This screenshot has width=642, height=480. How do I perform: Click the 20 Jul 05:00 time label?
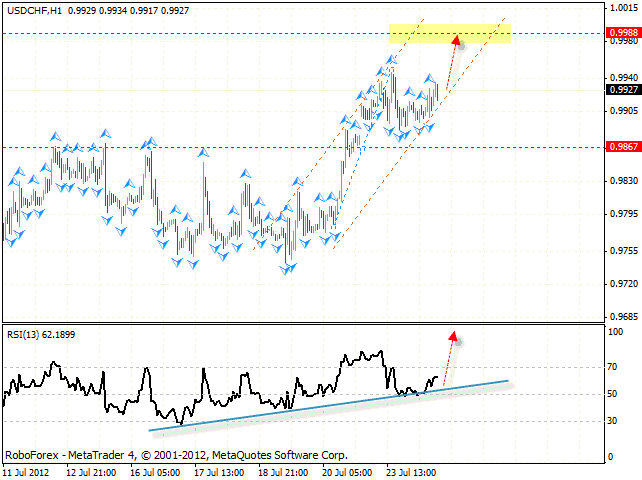point(347,473)
